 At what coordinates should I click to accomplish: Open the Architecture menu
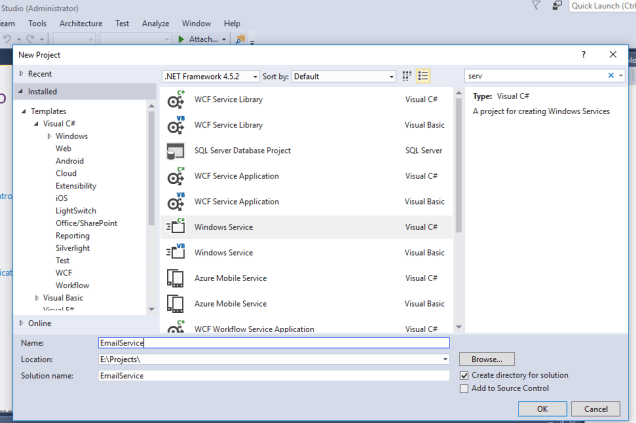80,23
